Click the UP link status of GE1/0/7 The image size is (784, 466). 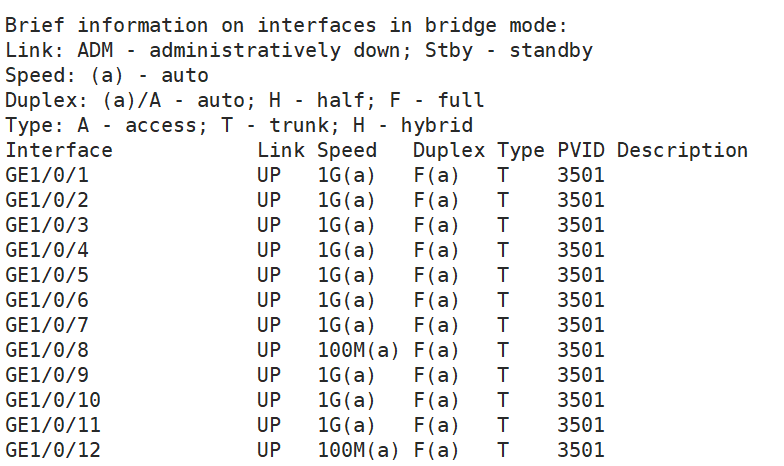(x=269, y=325)
